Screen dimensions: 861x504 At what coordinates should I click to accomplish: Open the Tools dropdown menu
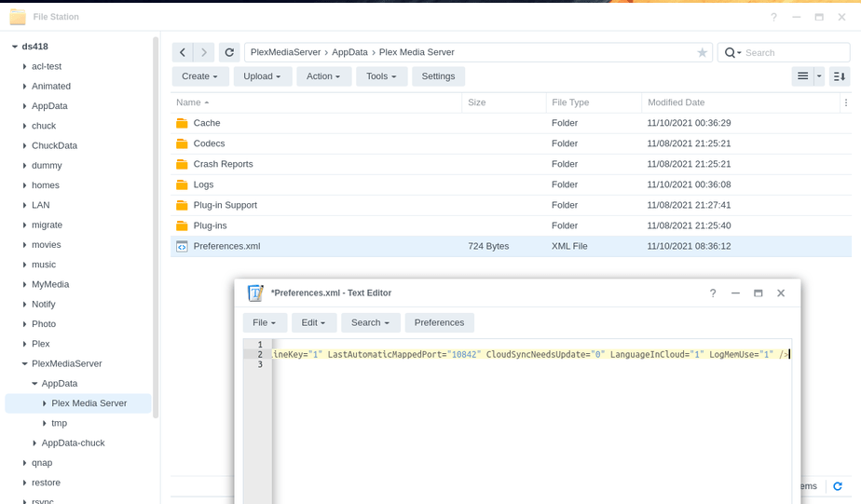[x=381, y=76]
